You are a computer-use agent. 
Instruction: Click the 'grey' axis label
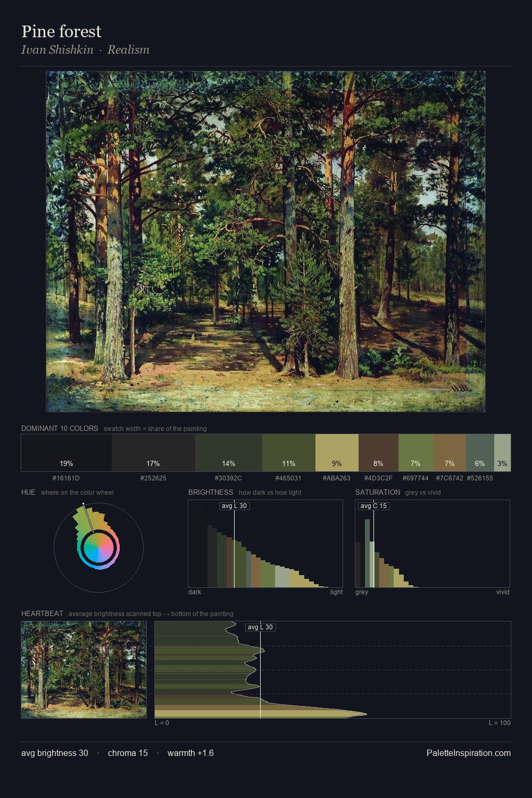(x=362, y=592)
